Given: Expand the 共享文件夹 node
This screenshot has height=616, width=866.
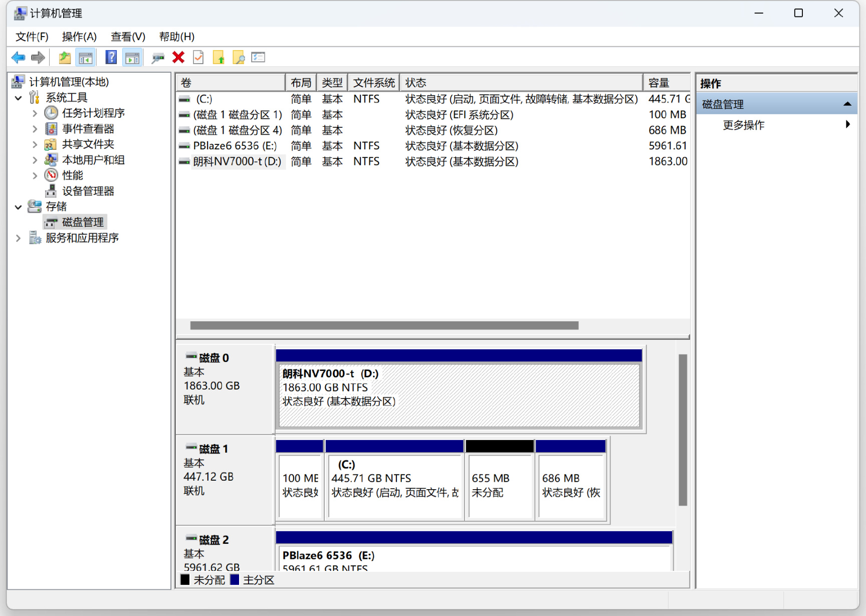Looking at the screenshot, I should pyautogui.click(x=35, y=144).
